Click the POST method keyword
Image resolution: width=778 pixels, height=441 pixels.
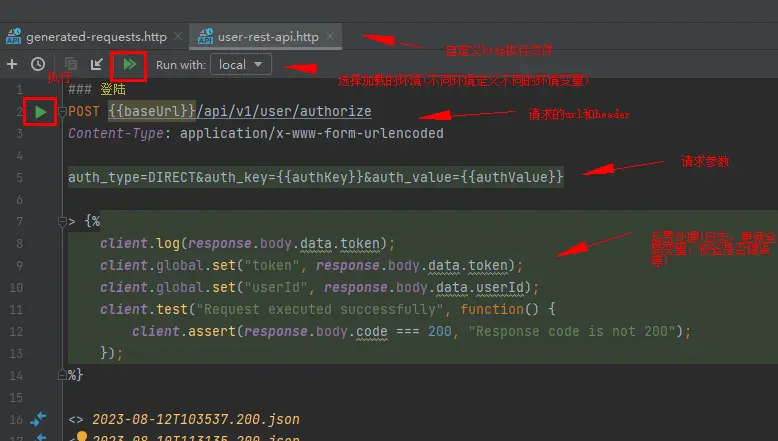click(84, 111)
